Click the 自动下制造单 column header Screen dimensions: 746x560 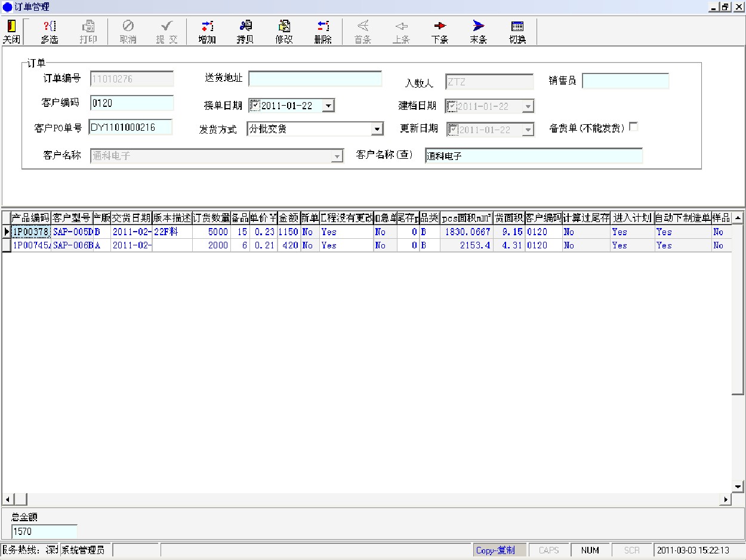tap(683, 218)
